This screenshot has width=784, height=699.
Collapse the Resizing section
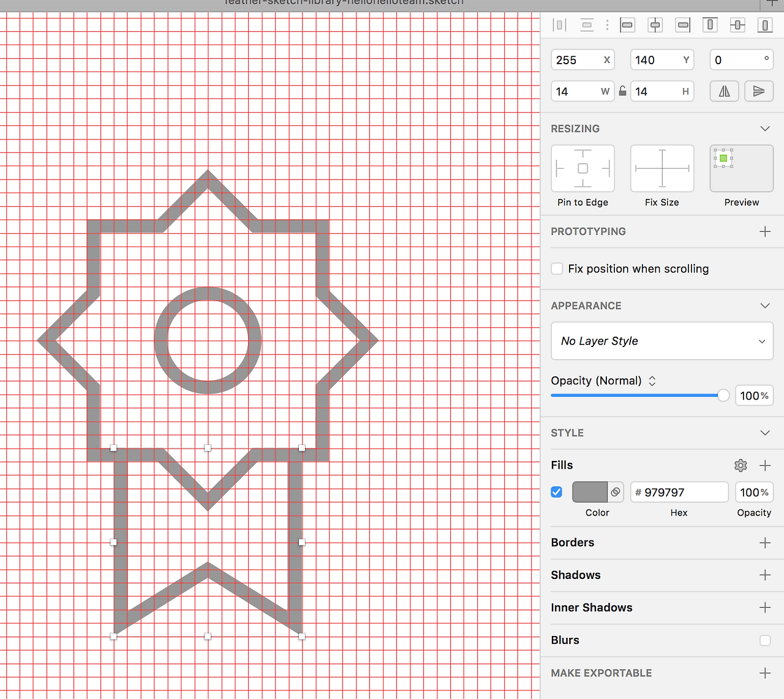pyautogui.click(x=765, y=129)
